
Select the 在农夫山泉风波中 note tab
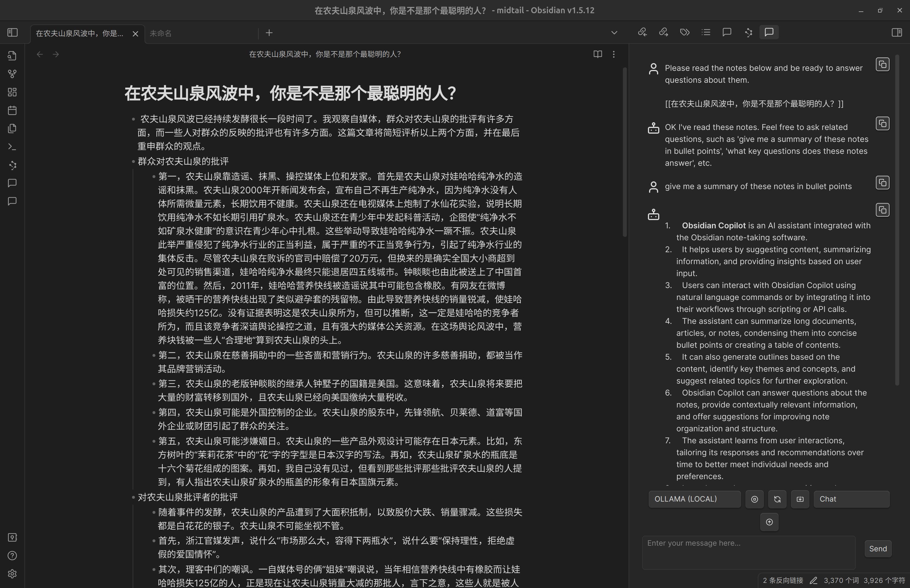click(79, 34)
